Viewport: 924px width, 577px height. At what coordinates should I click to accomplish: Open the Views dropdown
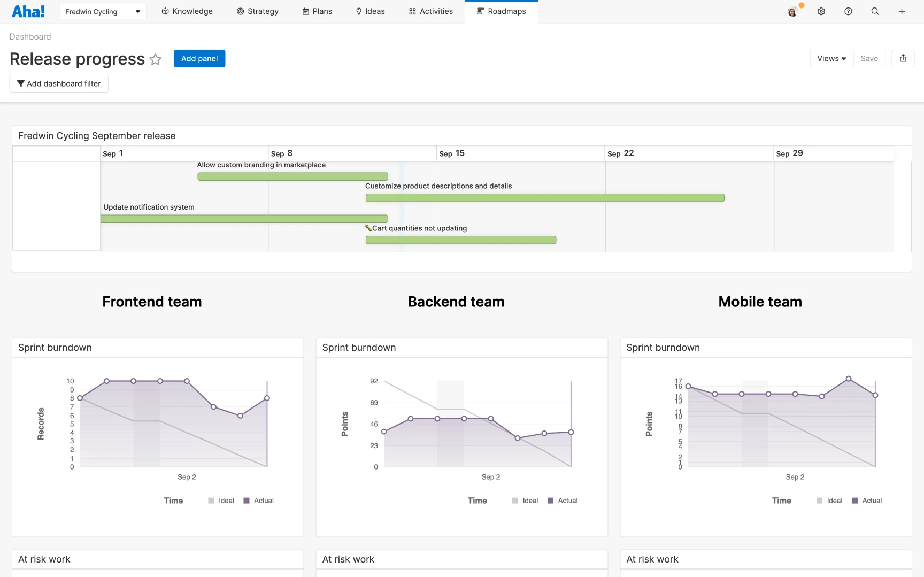[x=831, y=58]
